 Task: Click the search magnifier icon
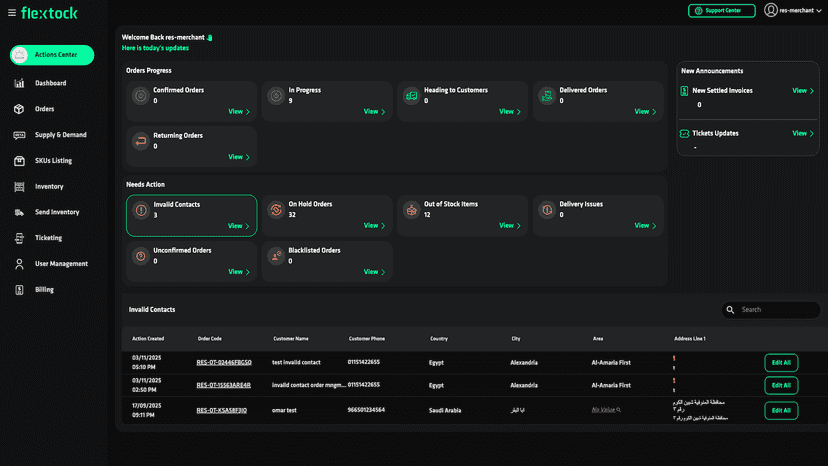coord(730,310)
